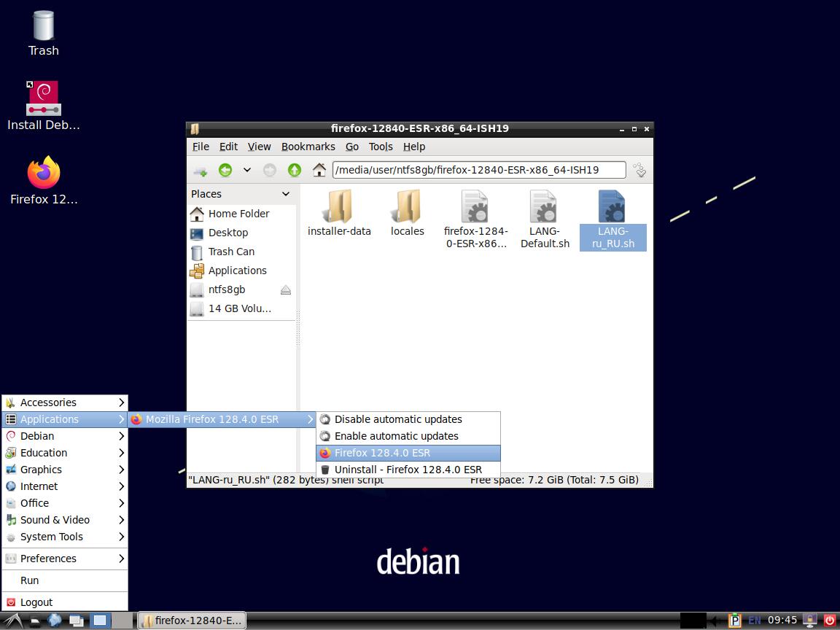The width and height of the screenshot is (840, 630).
Task: Go to home folder via toolbar house icon
Action: coord(319,171)
